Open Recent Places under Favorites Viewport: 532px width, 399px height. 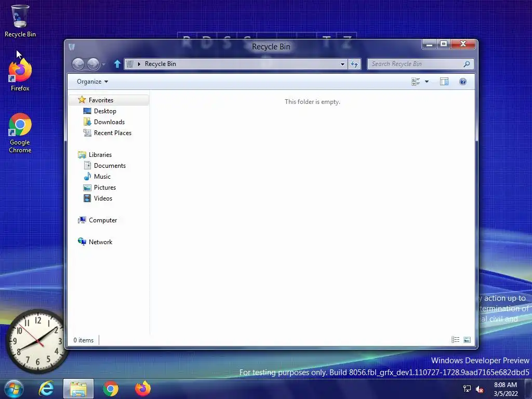(x=113, y=133)
